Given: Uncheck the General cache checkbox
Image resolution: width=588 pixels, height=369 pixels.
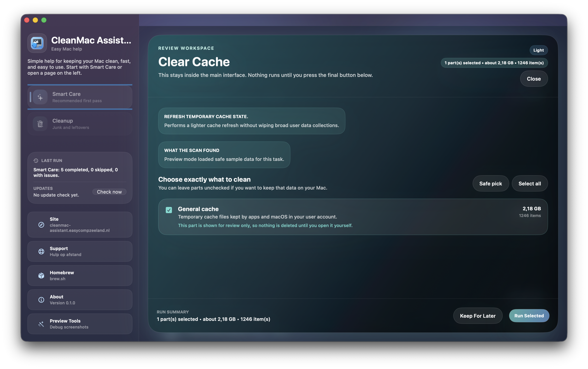Looking at the screenshot, I should (x=169, y=210).
